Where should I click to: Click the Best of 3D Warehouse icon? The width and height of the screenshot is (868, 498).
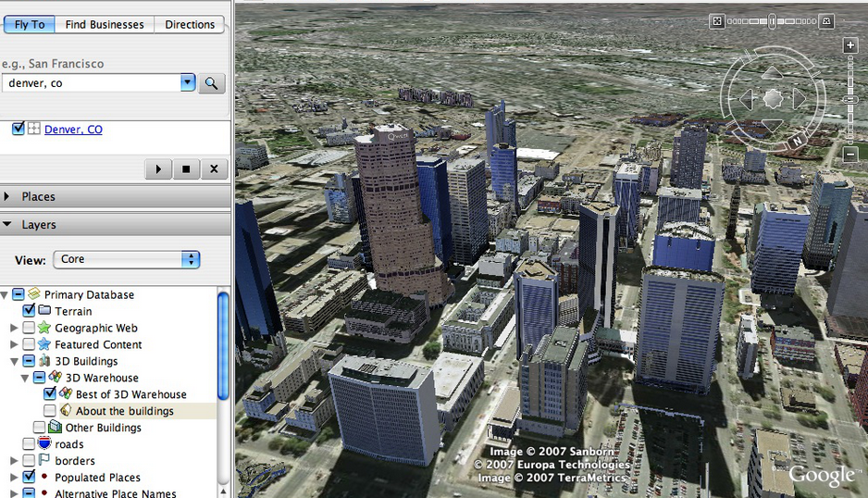pyautogui.click(x=66, y=393)
